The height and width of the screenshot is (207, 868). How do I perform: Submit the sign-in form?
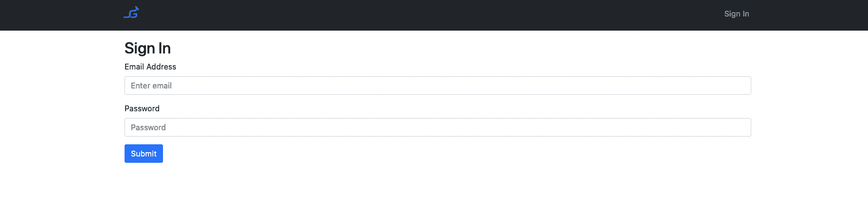pos(144,154)
